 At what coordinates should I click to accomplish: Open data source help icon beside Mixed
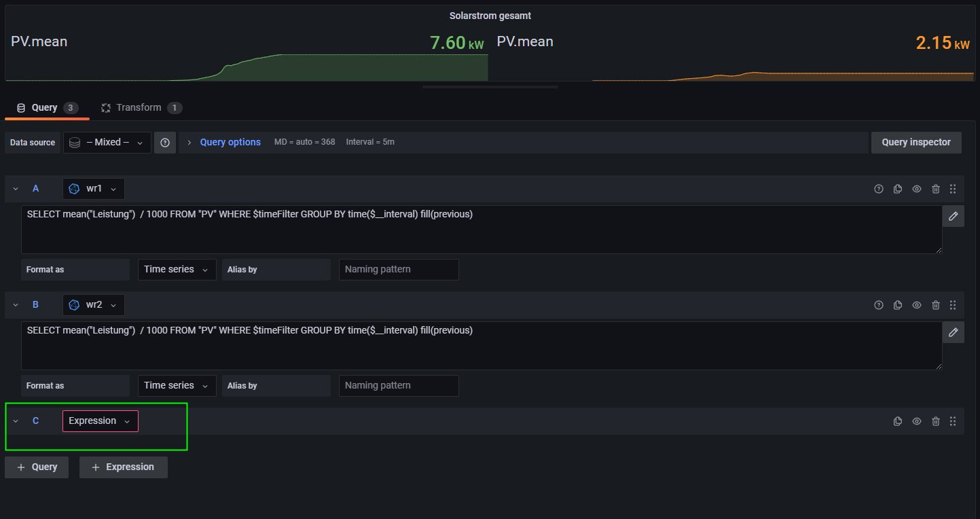[165, 143]
